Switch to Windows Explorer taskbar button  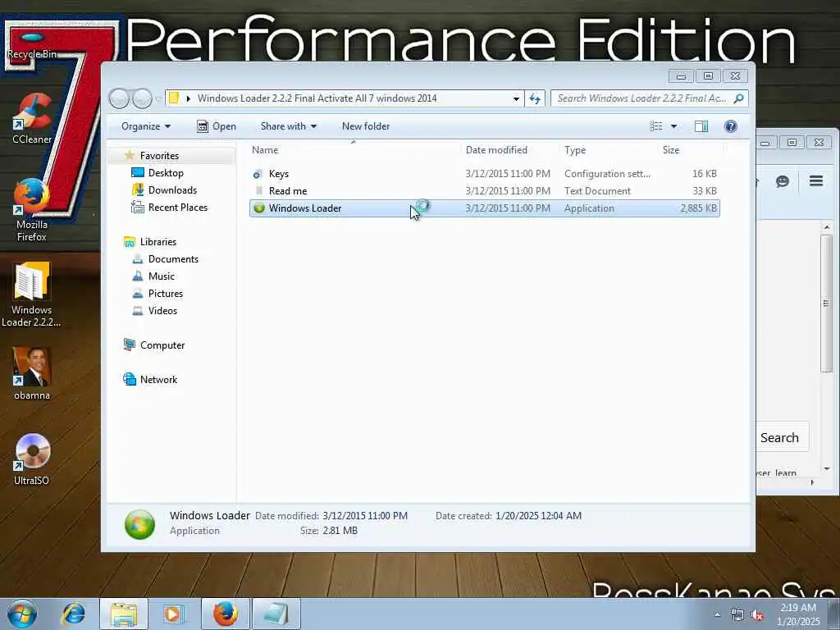click(x=124, y=614)
